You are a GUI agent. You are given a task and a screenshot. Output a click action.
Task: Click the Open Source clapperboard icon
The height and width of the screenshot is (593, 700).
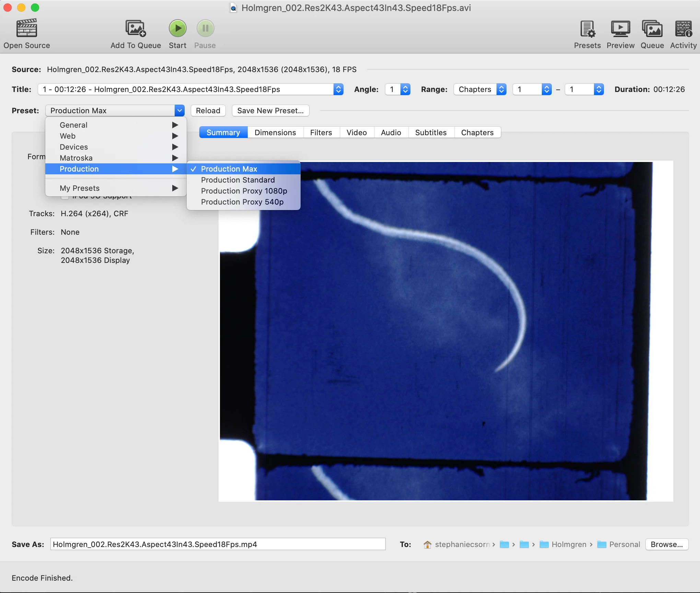27,28
